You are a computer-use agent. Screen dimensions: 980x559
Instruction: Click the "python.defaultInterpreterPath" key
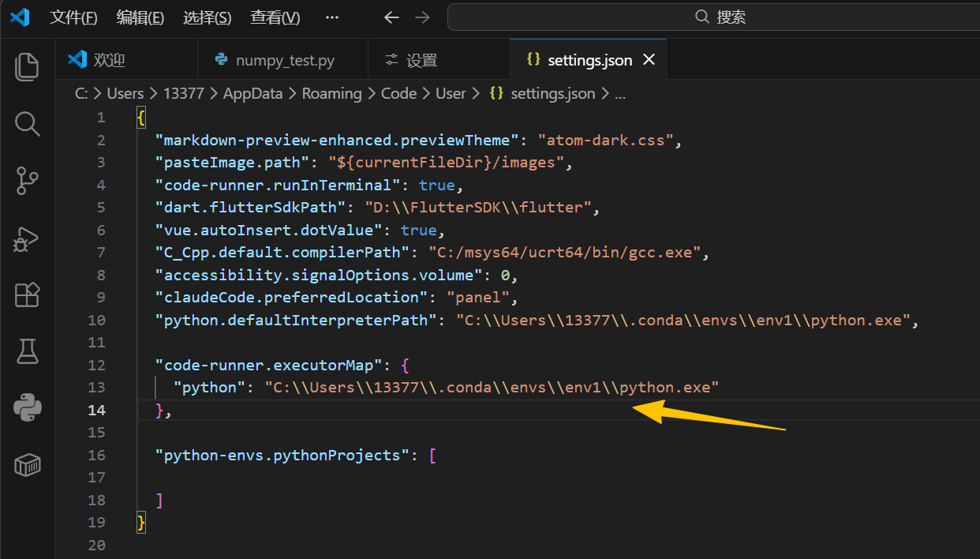(x=297, y=321)
